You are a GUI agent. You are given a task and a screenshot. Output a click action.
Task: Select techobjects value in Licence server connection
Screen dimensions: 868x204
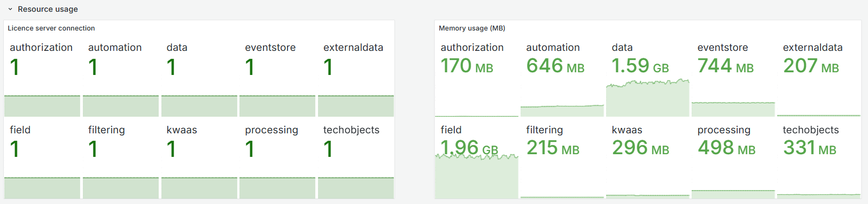tap(328, 149)
